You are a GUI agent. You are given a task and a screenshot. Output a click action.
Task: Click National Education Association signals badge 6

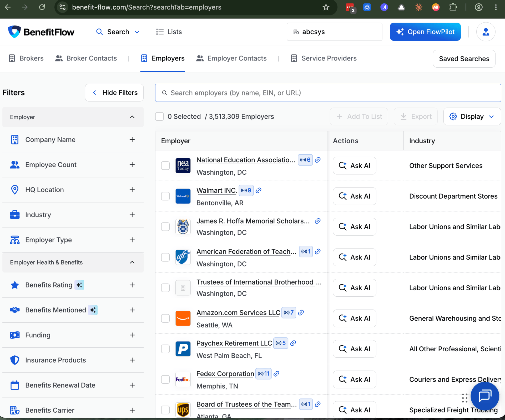pyautogui.click(x=305, y=160)
